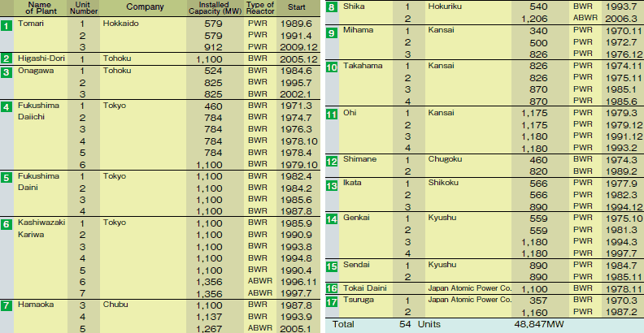This screenshot has width=644, height=333.
Task: Select the plant name 'Kashiwazaki'
Action: tap(41, 223)
